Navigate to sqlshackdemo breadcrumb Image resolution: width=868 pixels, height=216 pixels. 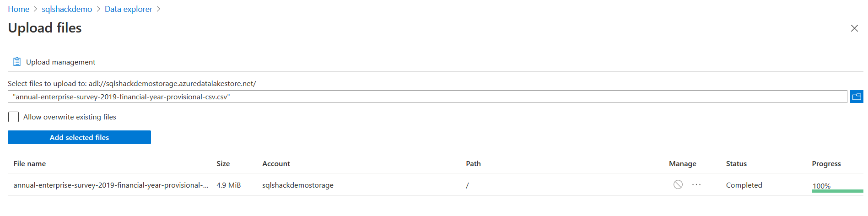point(67,9)
